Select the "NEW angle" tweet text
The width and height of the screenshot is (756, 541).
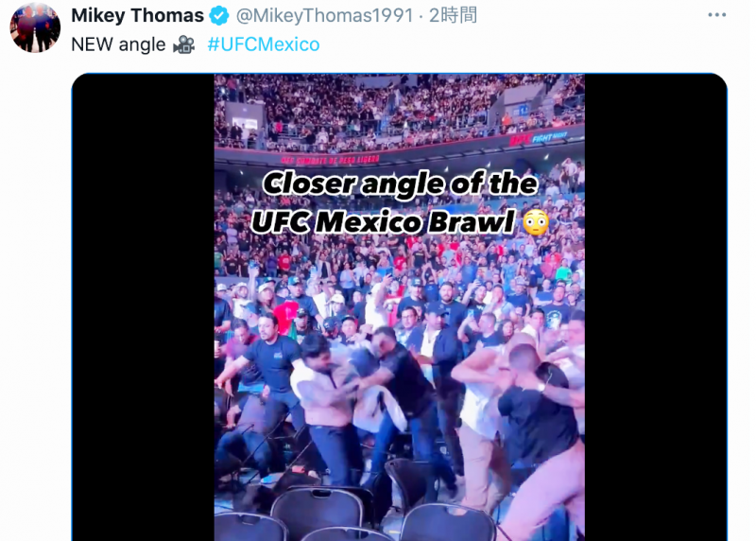[118, 44]
